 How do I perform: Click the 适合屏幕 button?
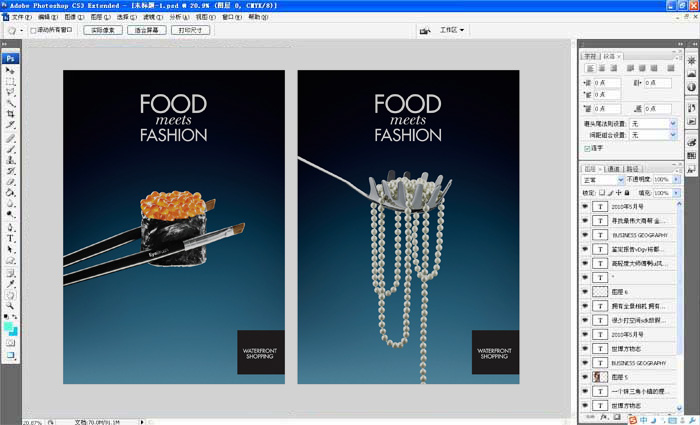(147, 30)
